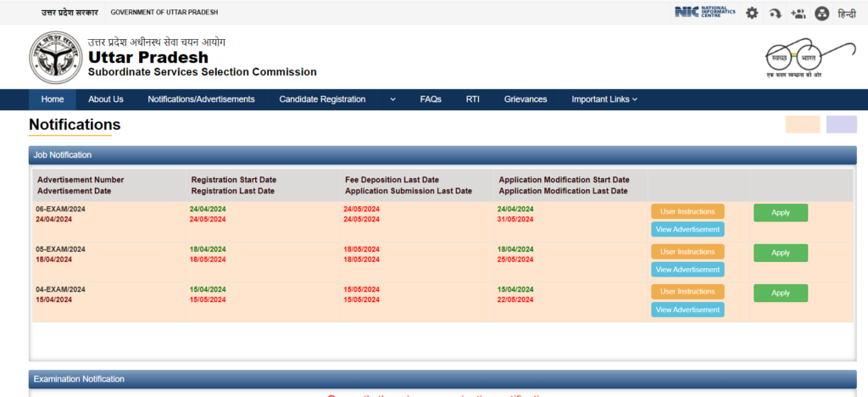868x397 pixels.
Task: Open the accessibility icon in top bar
Action: [821, 14]
